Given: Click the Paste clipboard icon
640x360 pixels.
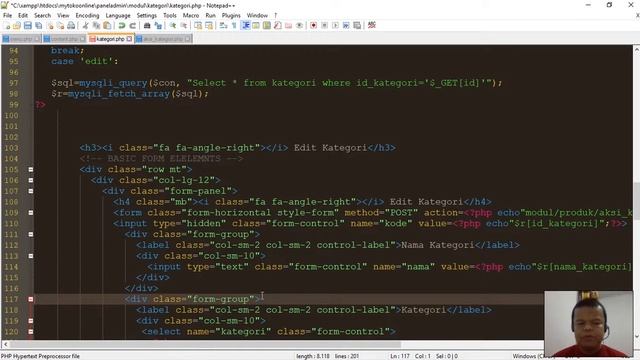Looking at the screenshot, I should 107,25.
